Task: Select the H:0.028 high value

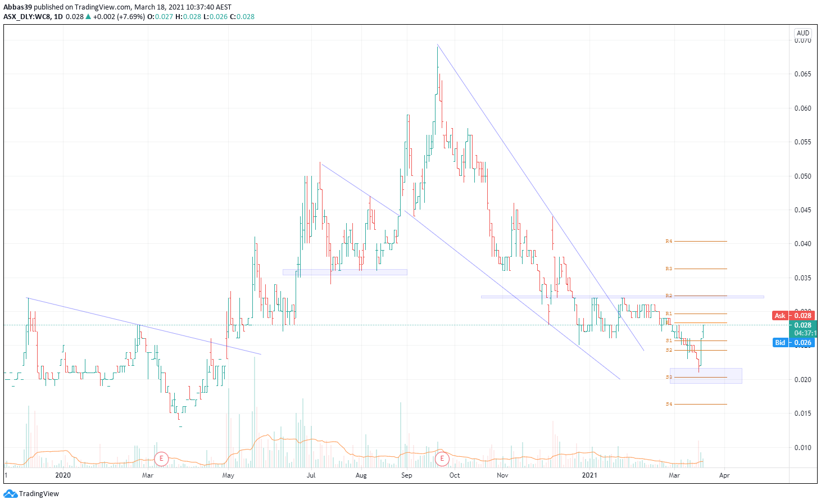Action: tap(188, 16)
